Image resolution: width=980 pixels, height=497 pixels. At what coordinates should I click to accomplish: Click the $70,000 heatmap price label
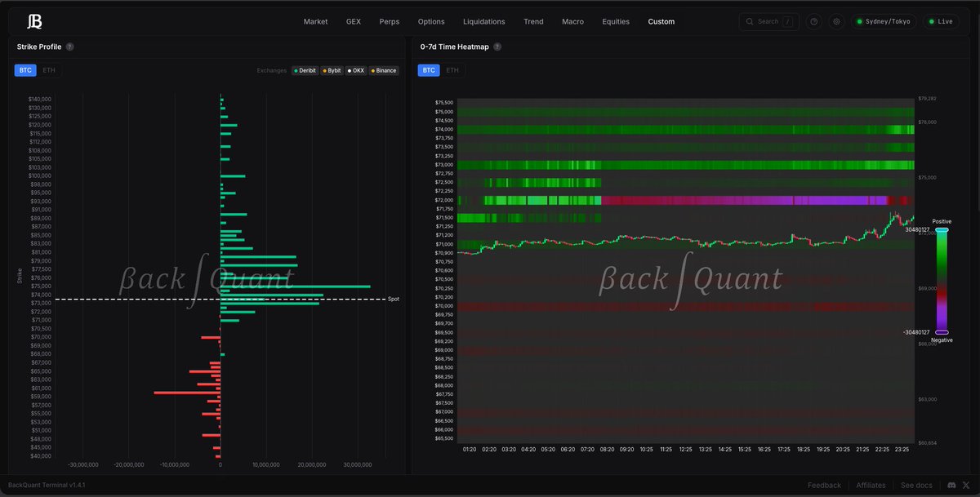point(444,306)
